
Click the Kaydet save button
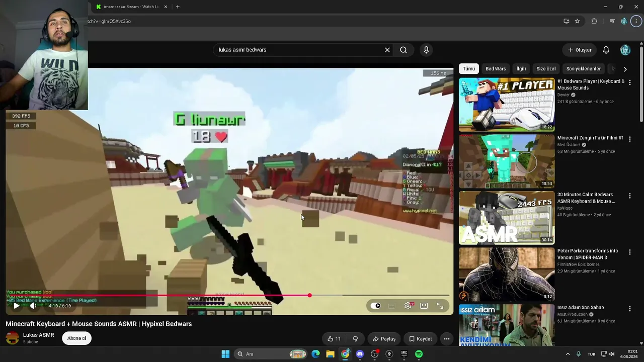(x=420, y=339)
